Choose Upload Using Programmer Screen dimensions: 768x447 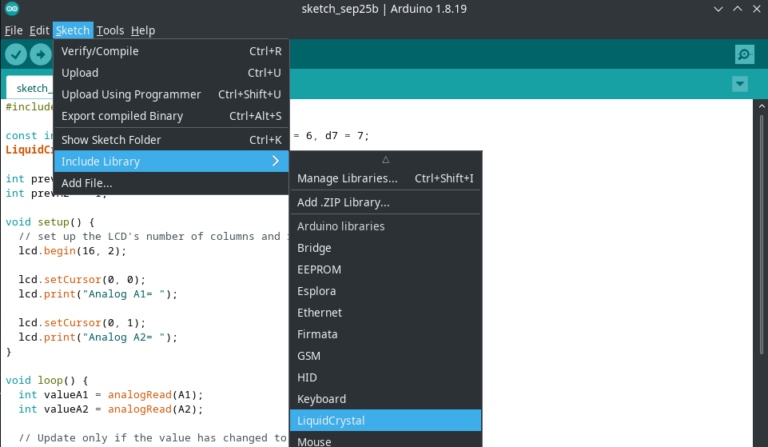[x=130, y=94]
